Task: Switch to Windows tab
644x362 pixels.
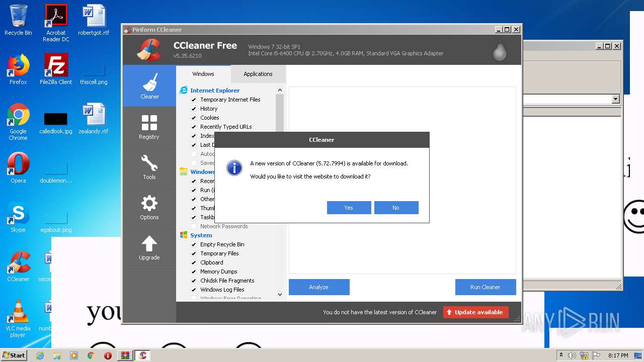Action: [x=203, y=74]
